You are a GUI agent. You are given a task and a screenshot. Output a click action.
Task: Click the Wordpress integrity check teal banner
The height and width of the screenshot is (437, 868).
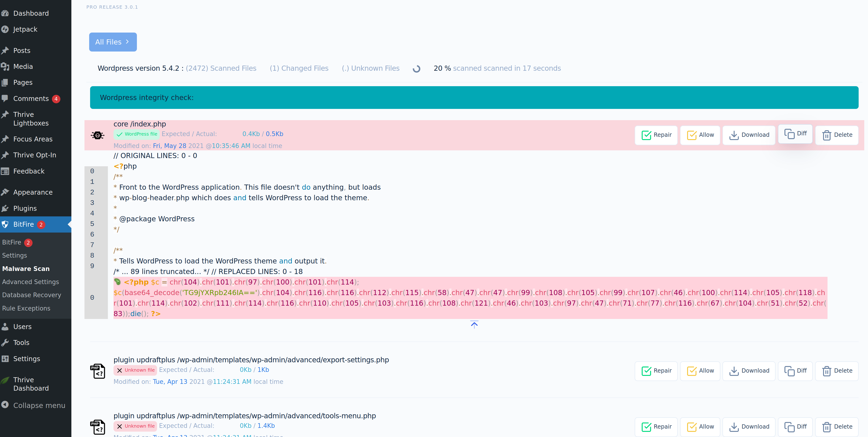pyautogui.click(x=474, y=97)
